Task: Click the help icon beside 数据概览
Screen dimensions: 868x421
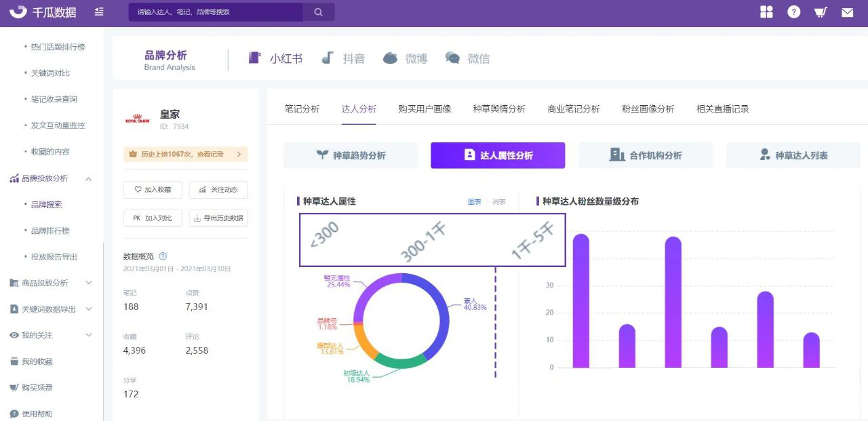Action: pos(163,256)
